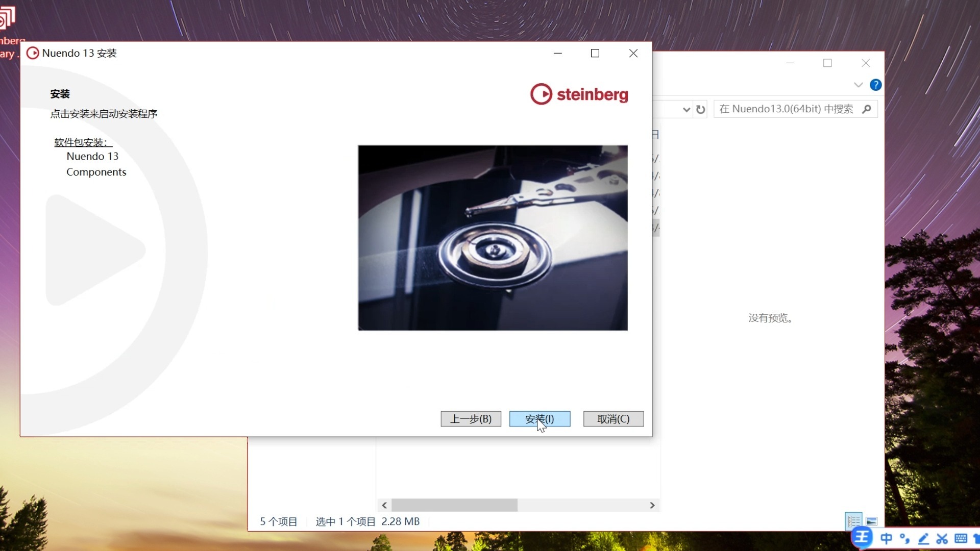Click the Nuendo installer title bar icon
Viewport: 980px width, 551px height.
33,53
